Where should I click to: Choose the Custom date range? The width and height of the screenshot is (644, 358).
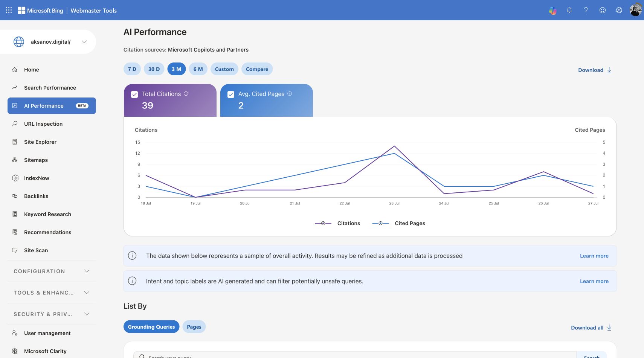coord(224,69)
